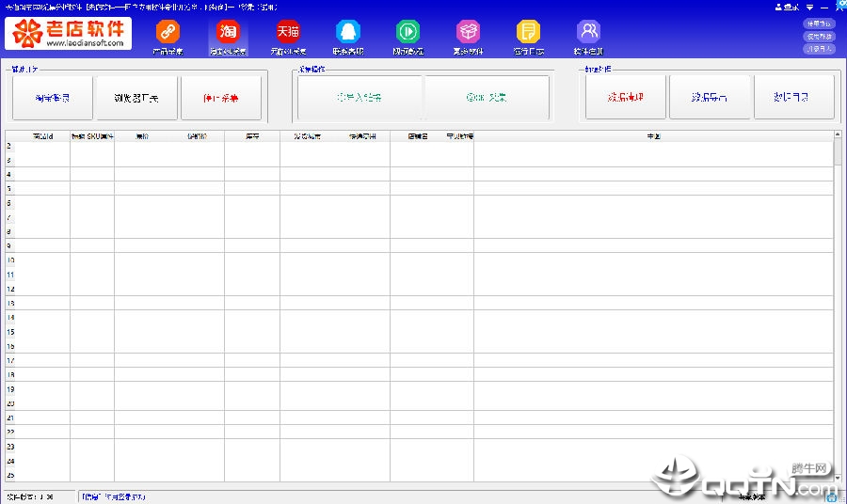Click the green SKU collect button
The width and height of the screenshot is (847, 504).
click(x=487, y=97)
